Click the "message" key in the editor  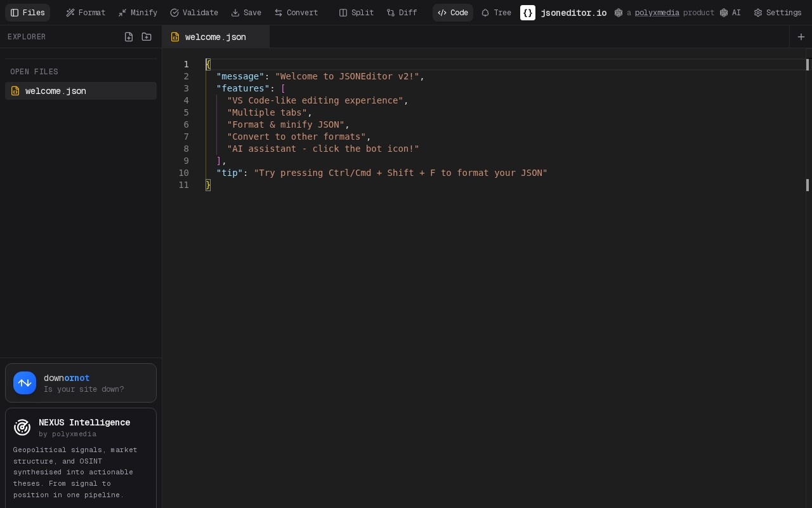pos(240,76)
